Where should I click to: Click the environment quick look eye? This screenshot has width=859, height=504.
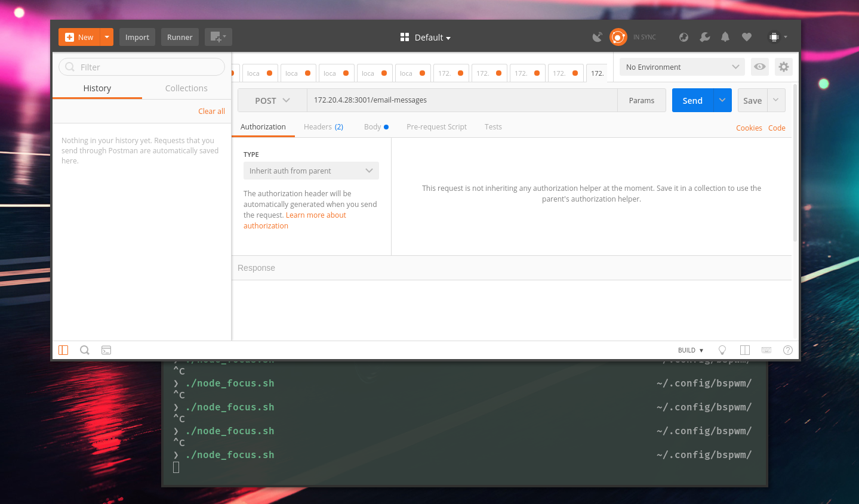click(x=759, y=67)
